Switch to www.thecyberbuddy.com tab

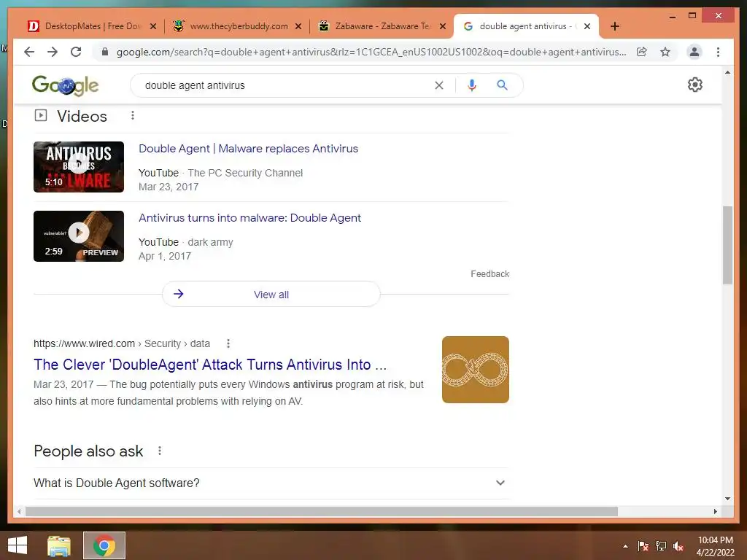click(237, 26)
